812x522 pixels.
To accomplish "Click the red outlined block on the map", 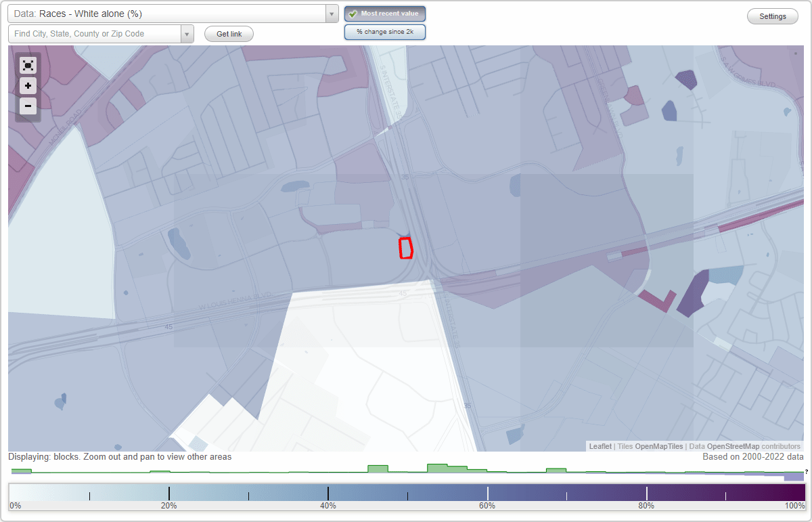I will coord(406,248).
